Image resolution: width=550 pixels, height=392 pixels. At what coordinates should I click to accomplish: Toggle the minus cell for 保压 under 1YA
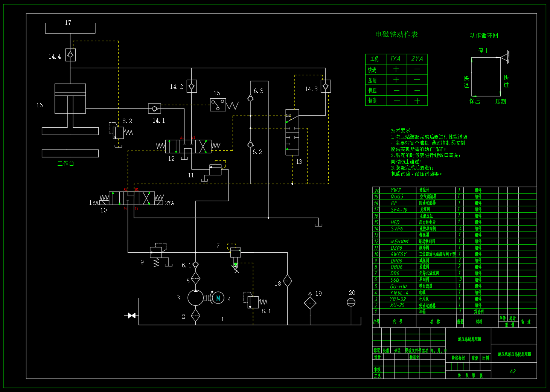[396, 90]
